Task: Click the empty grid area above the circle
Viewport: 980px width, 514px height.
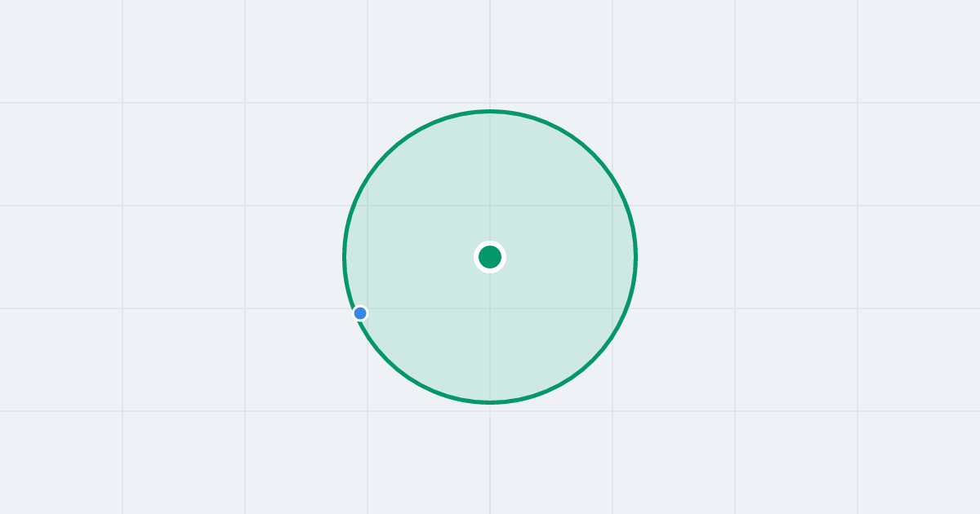Action: point(490,53)
